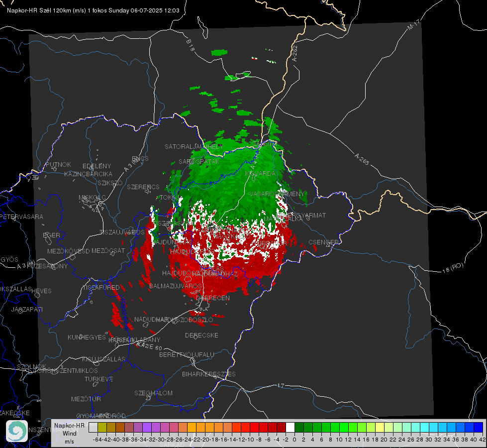Click the A-265 road label

pos(362,159)
